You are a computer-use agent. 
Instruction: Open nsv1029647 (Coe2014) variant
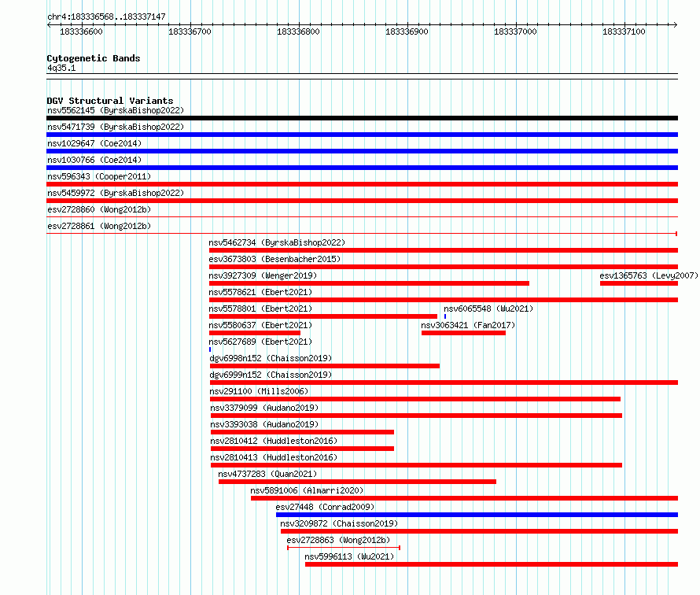pos(94,143)
